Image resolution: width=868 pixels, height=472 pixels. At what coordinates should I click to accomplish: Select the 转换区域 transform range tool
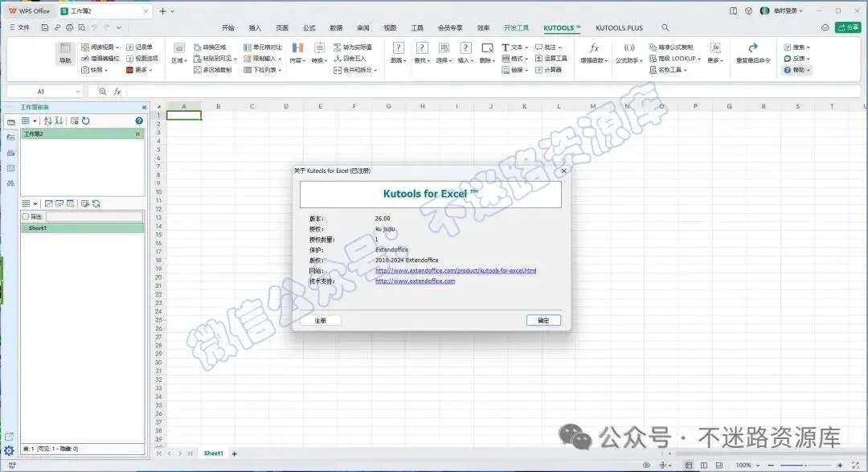click(x=210, y=47)
